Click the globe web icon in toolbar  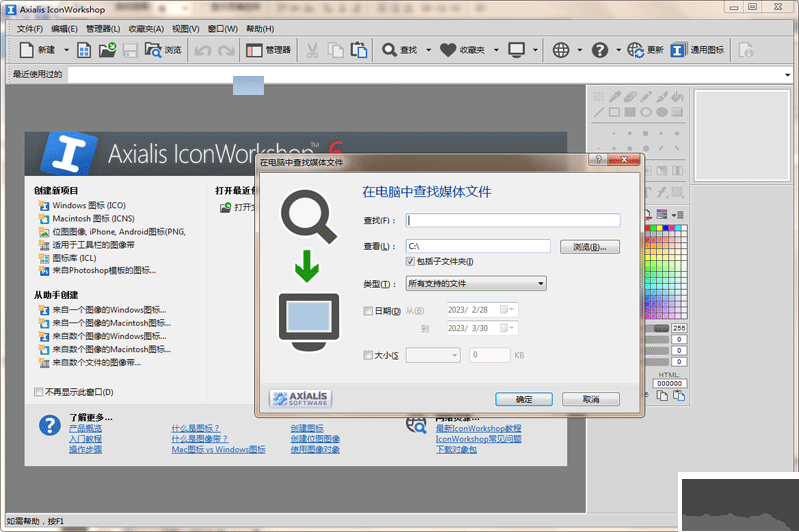pos(561,49)
